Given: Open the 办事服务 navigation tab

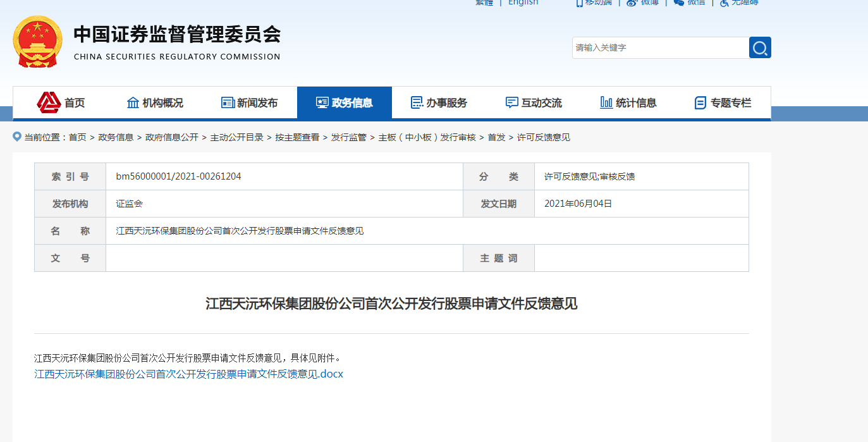Looking at the screenshot, I should [439, 102].
